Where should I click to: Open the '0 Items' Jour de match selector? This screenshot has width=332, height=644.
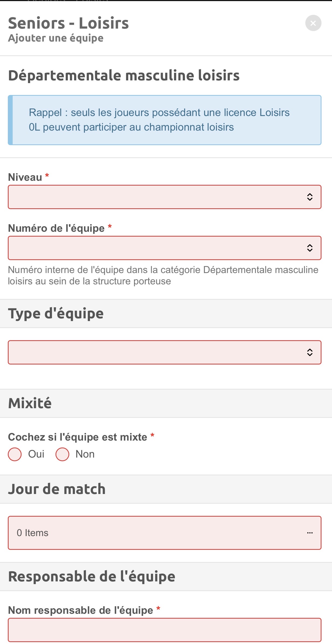pyautogui.click(x=165, y=533)
